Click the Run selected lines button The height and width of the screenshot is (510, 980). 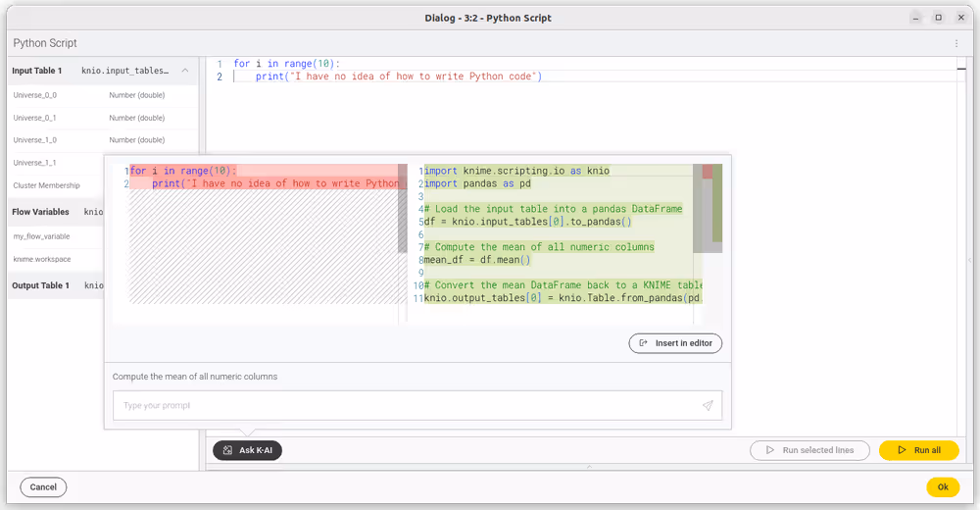809,450
